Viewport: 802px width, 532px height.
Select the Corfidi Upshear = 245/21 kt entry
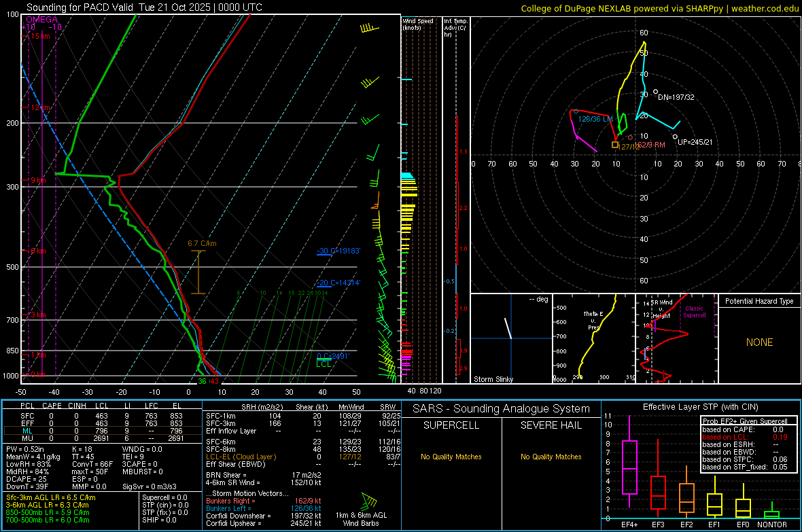[264, 523]
